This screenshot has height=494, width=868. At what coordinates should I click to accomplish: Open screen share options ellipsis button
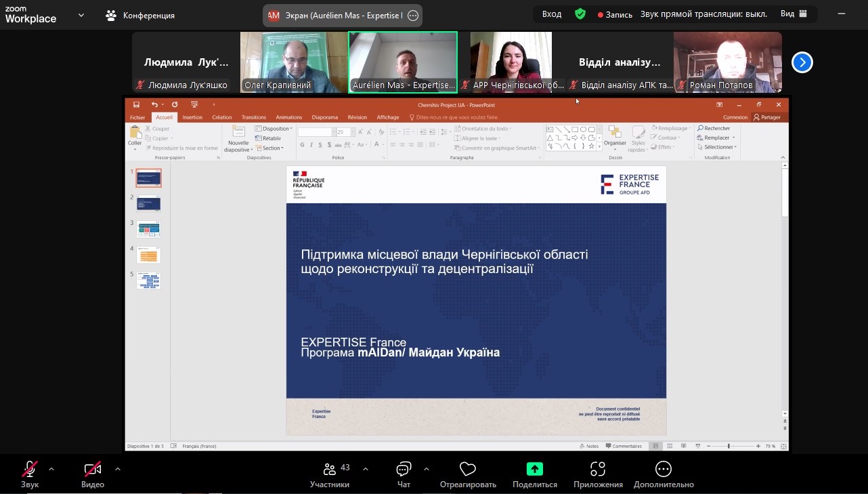[413, 16]
